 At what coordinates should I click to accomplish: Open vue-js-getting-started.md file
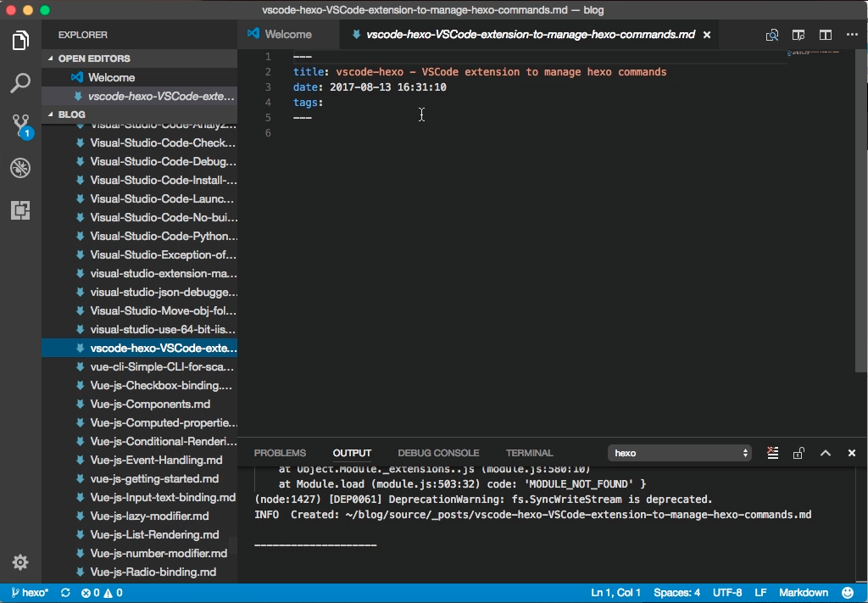(140, 478)
